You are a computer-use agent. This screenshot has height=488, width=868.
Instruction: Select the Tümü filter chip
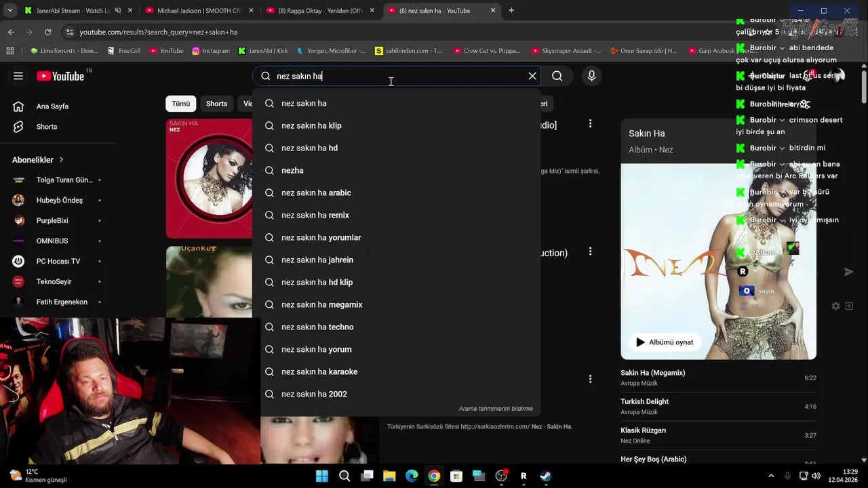[181, 104]
